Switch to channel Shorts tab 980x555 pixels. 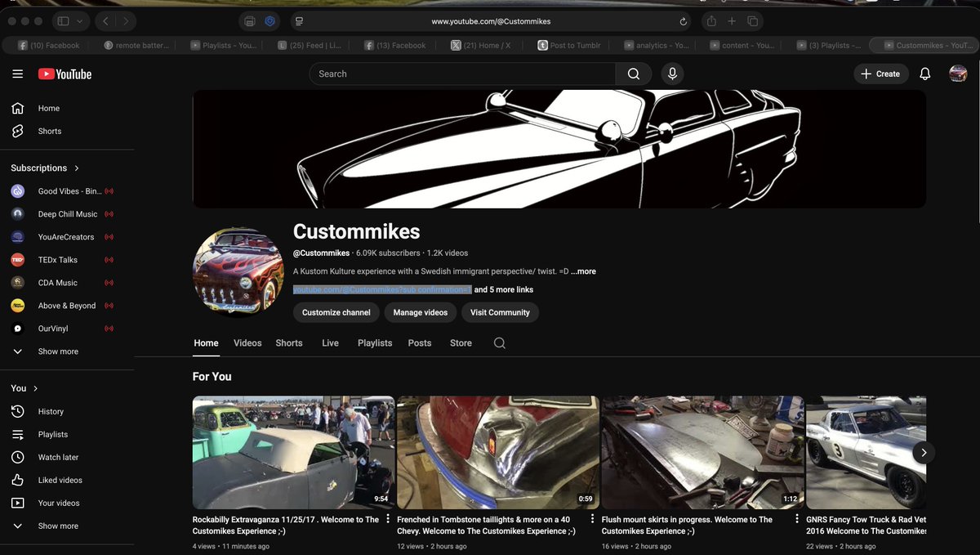coord(289,343)
